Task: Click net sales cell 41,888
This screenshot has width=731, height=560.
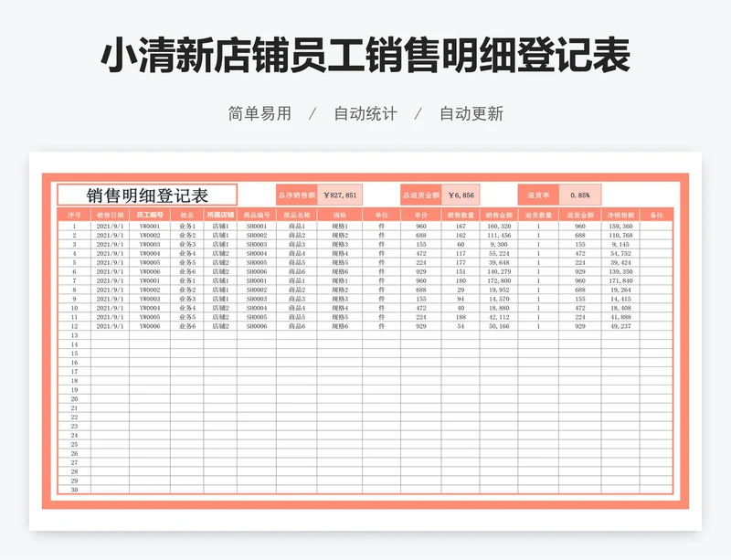Action: coord(620,317)
